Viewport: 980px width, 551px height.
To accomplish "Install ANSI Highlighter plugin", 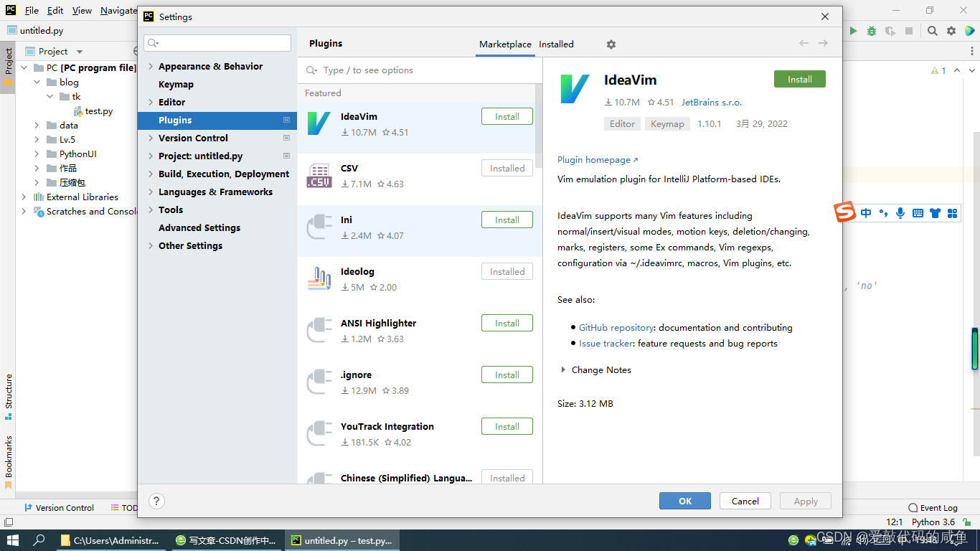I will [507, 323].
